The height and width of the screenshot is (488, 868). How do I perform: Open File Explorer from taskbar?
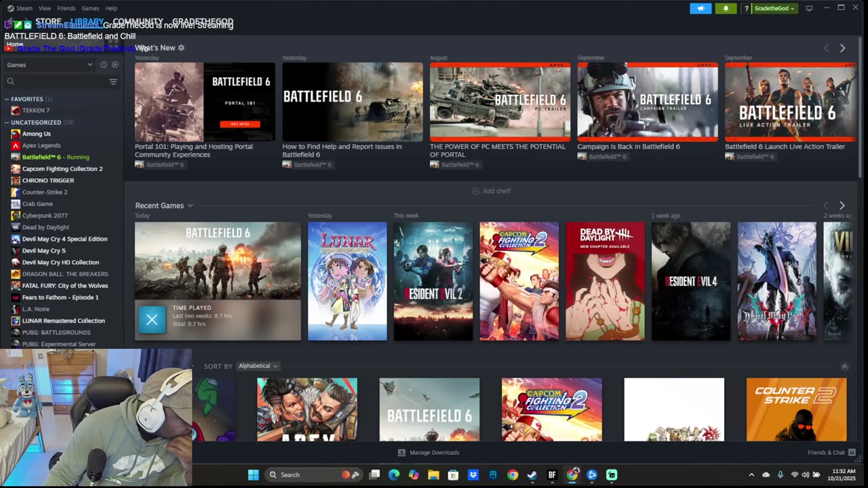click(433, 474)
